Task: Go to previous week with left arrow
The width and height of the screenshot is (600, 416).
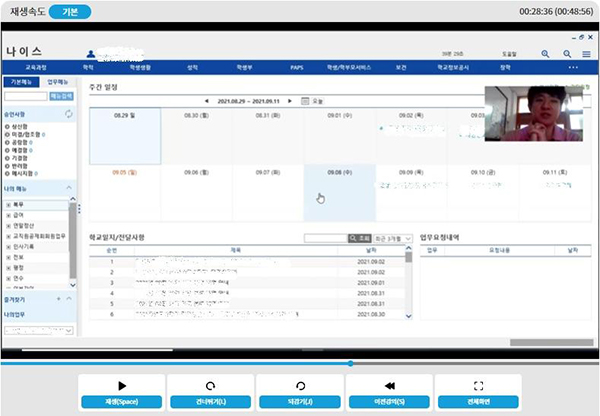Action: pyautogui.click(x=207, y=101)
